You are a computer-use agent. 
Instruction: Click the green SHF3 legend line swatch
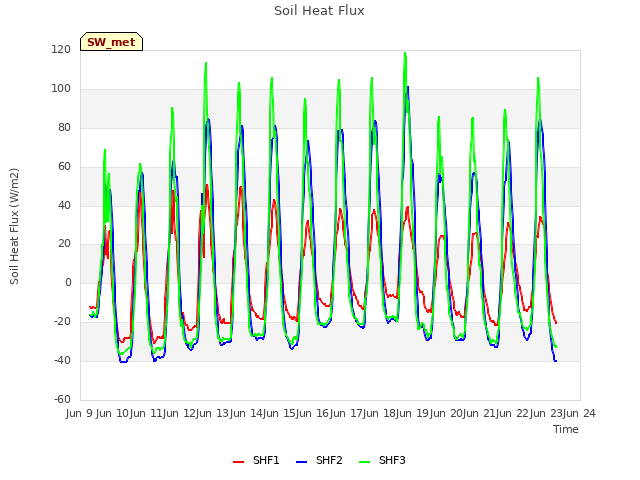[x=364, y=462]
